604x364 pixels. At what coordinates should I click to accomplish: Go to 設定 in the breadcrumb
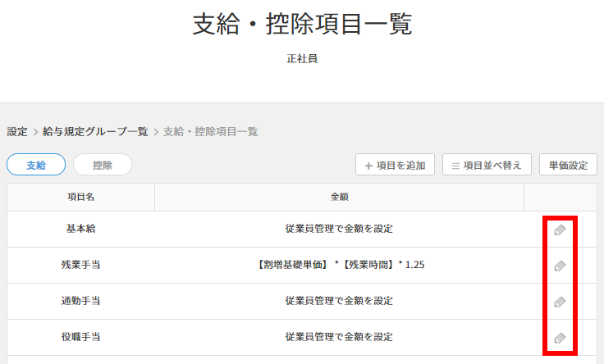[x=17, y=132]
